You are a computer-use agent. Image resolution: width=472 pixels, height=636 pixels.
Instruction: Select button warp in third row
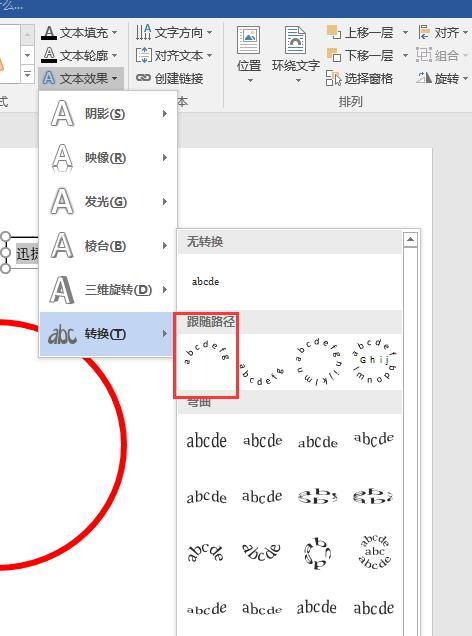tap(374, 552)
